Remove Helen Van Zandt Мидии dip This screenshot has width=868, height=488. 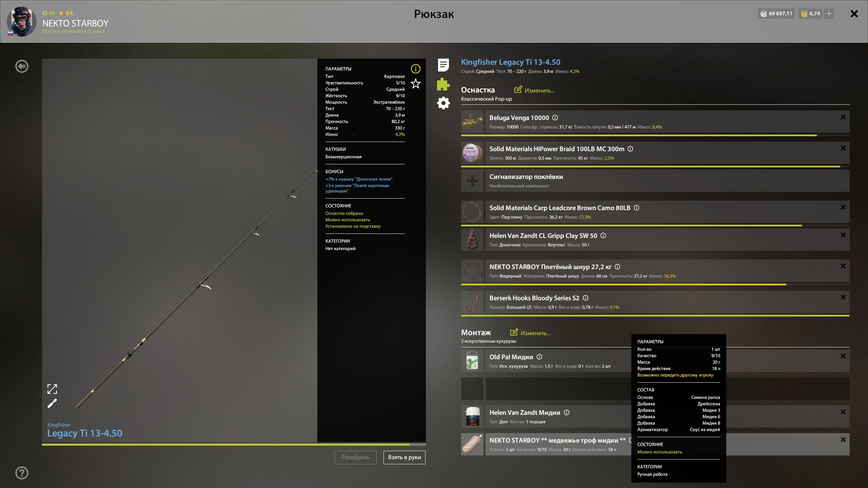[x=843, y=412]
